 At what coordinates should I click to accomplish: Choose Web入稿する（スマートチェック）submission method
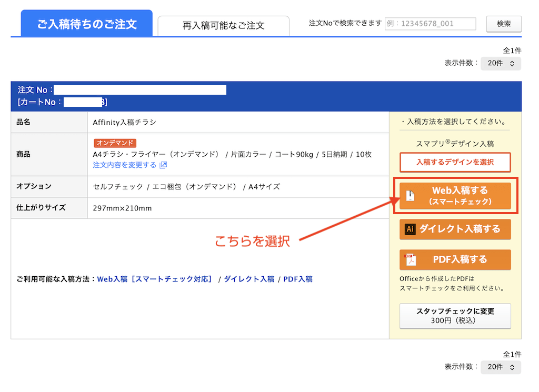(455, 196)
